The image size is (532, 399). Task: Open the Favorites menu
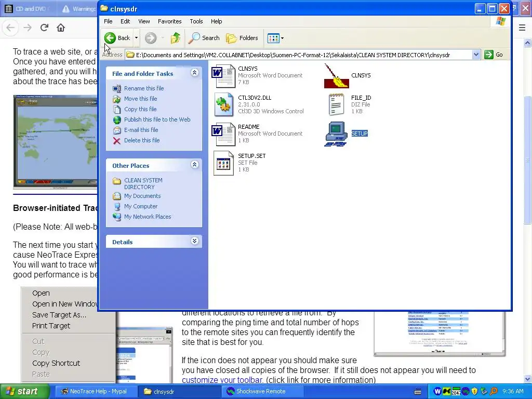[x=170, y=21]
